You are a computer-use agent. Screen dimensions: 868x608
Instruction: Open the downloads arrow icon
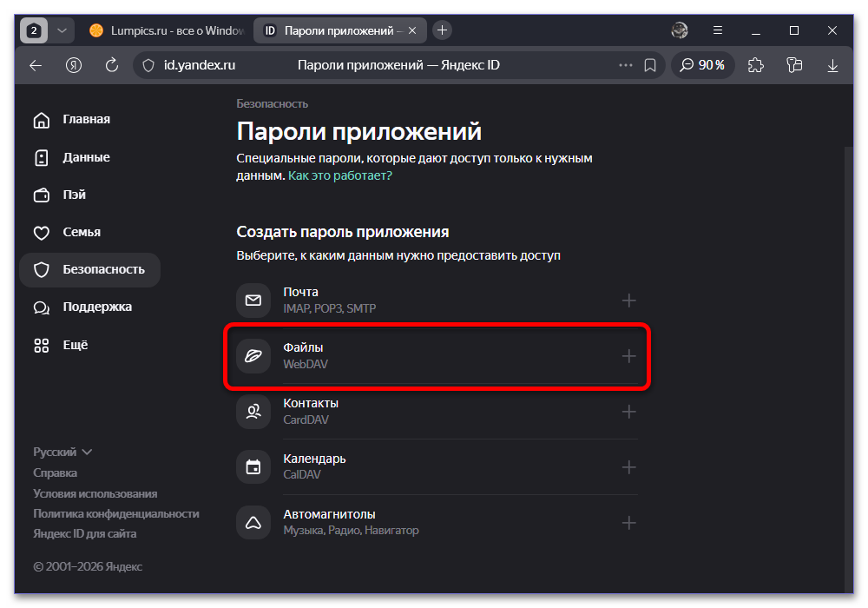[832, 65]
